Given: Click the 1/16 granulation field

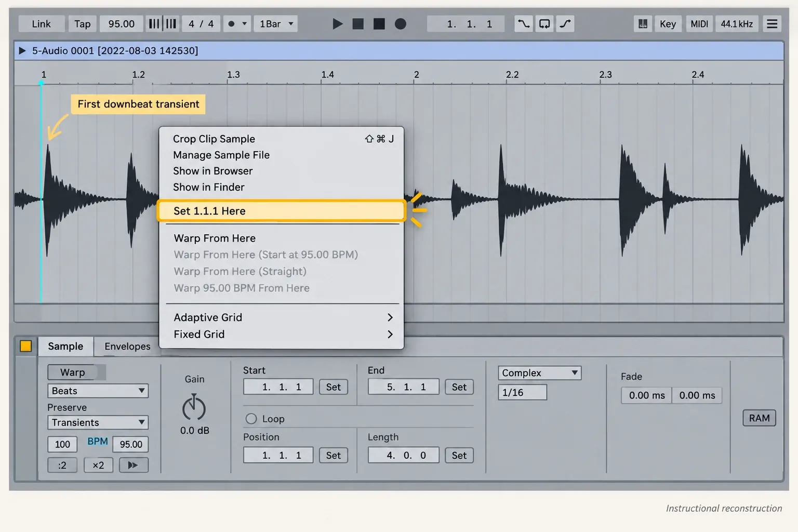Looking at the screenshot, I should tap(523, 392).
